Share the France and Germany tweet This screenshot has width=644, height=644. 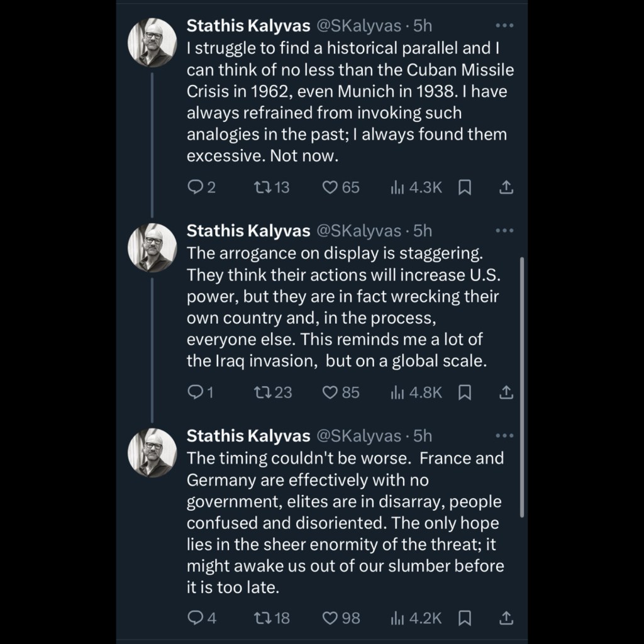click(506, 618)
